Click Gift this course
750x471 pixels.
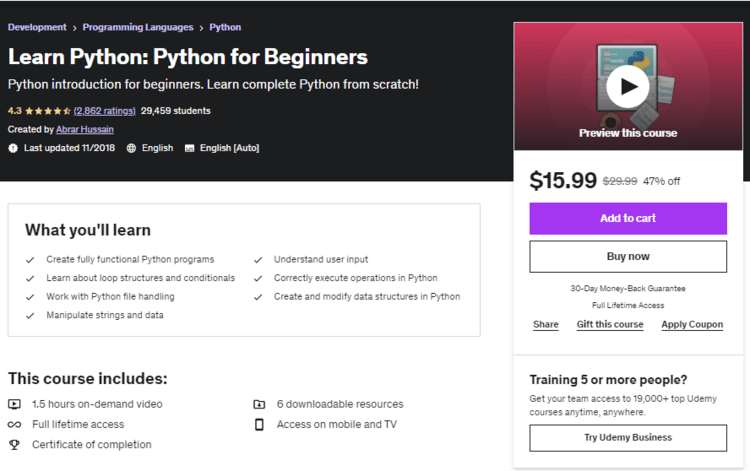pos(610,324)
